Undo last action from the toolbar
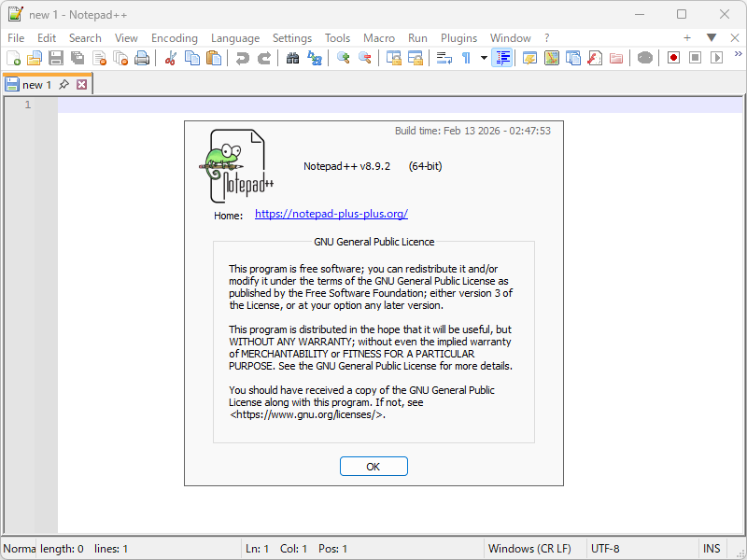Screen dimensions: 747x560 pos(243,57)
